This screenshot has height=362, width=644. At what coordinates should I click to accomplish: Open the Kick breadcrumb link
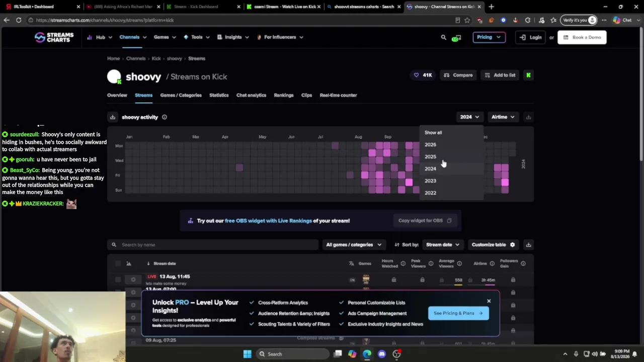click(156, 58)
